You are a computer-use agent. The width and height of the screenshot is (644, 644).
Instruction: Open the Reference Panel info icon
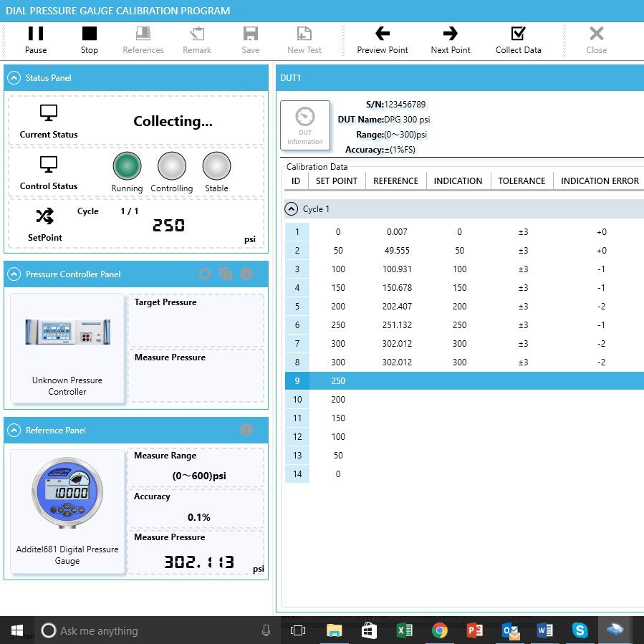(x=246, y=430)
